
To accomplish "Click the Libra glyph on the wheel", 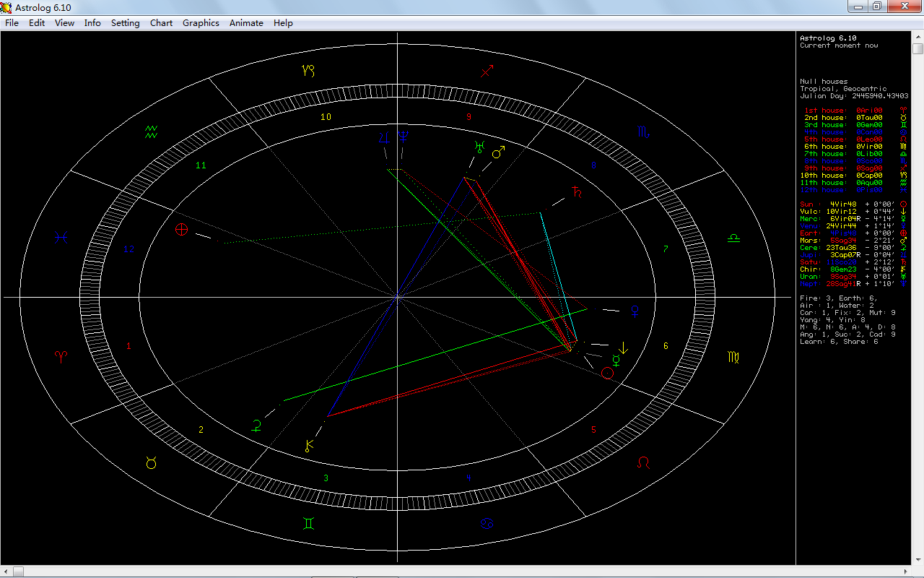I will [733, 238].
